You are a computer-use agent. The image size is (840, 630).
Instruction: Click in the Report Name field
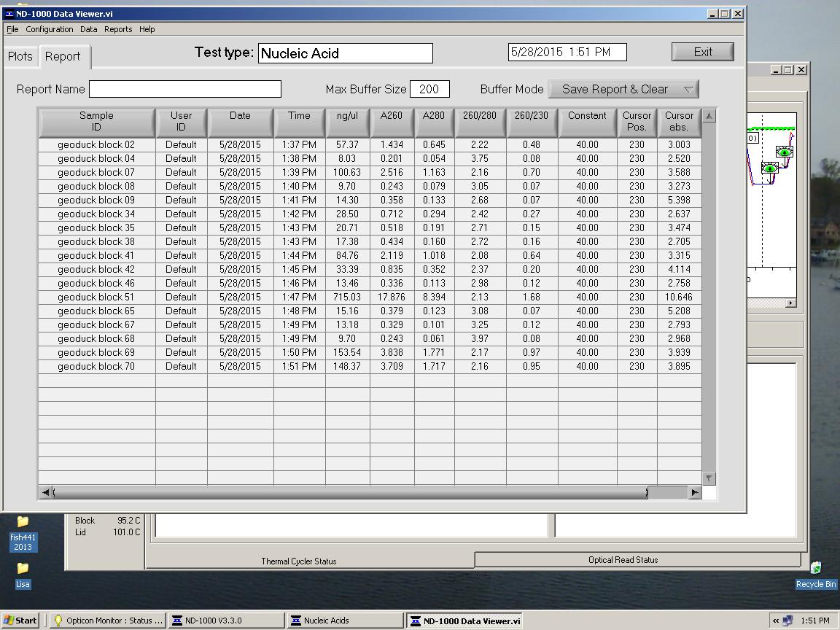click(184, 89)
